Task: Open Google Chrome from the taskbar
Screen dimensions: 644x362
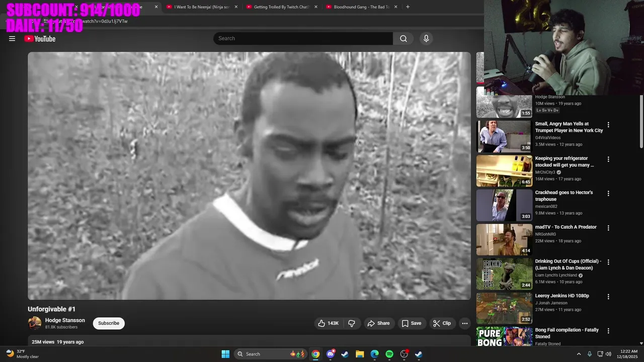Action: [315, 354]
